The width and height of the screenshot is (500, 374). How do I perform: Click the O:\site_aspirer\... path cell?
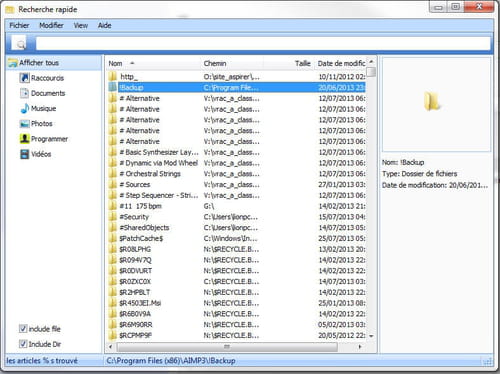pos(231,77)
